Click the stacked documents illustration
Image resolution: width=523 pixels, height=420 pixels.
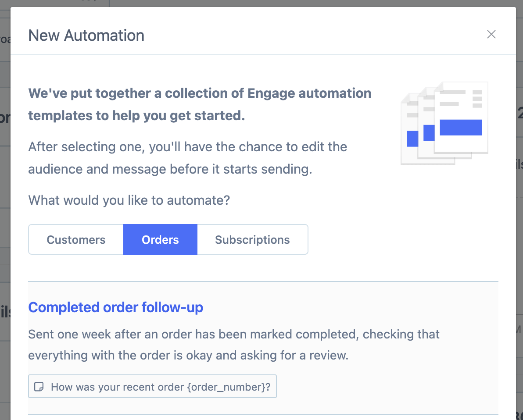(444, 123)
